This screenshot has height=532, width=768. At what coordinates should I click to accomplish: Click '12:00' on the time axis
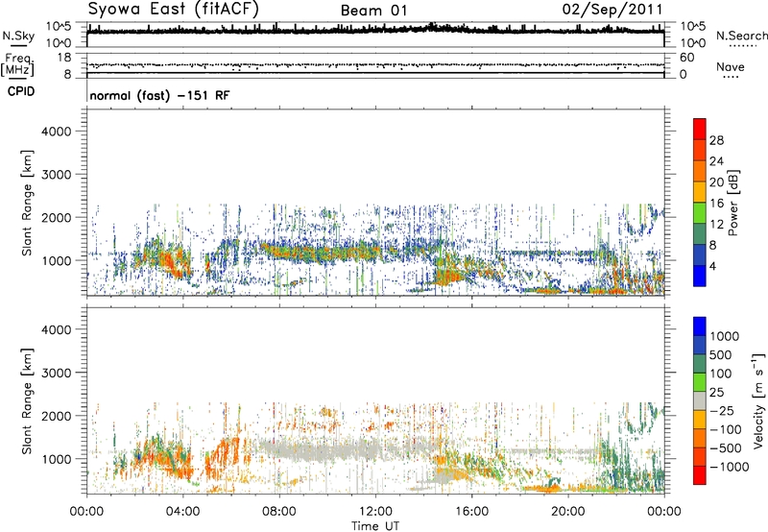point(375,512)
